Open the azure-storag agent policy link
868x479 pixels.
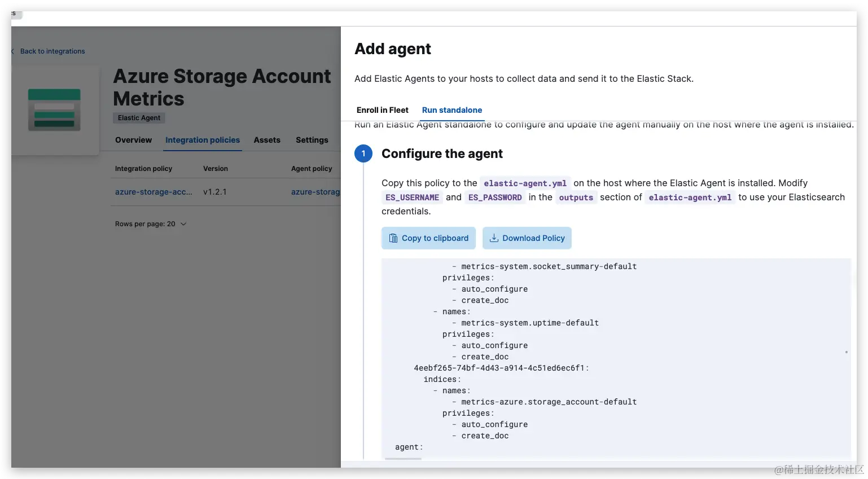coord(315,192)
